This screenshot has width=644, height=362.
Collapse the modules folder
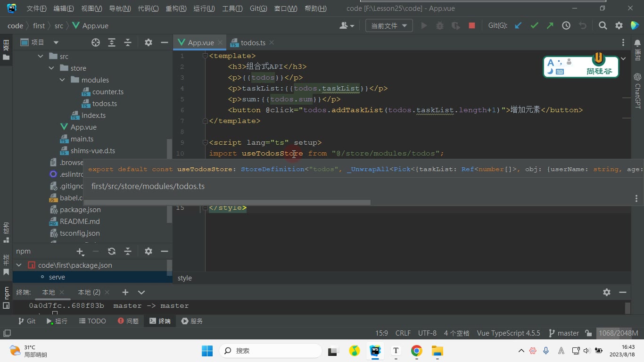pyautogui.click(x=62, y=80)
